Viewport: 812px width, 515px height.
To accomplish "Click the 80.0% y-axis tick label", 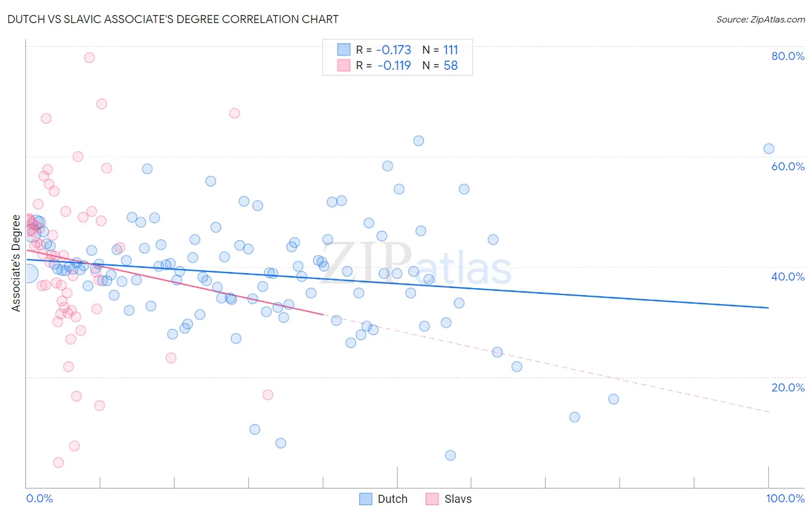I will click(788, 56).
